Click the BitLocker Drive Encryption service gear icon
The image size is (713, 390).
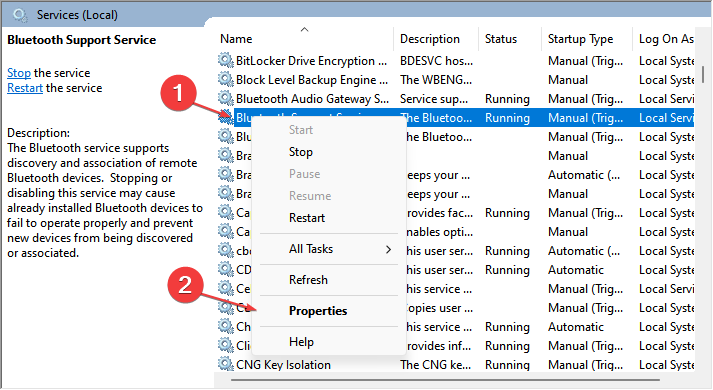226,60
